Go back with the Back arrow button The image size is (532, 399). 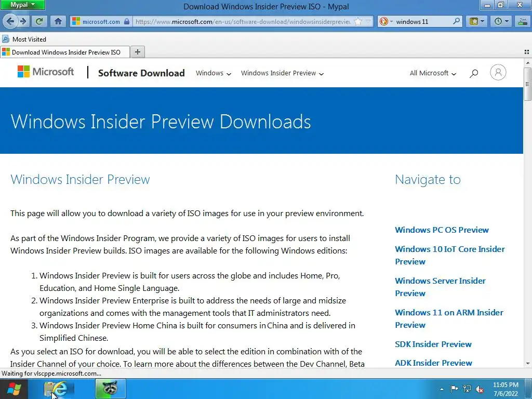10,21
